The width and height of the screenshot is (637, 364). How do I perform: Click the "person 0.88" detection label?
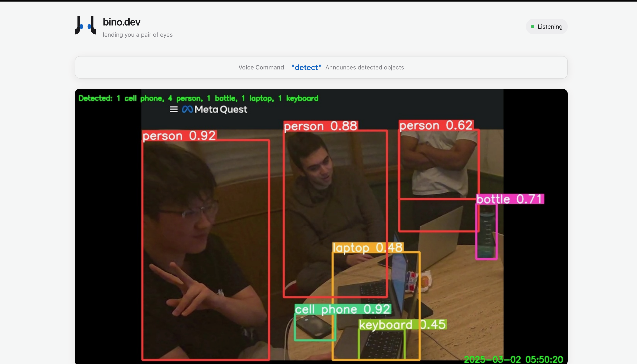(320, 126)
